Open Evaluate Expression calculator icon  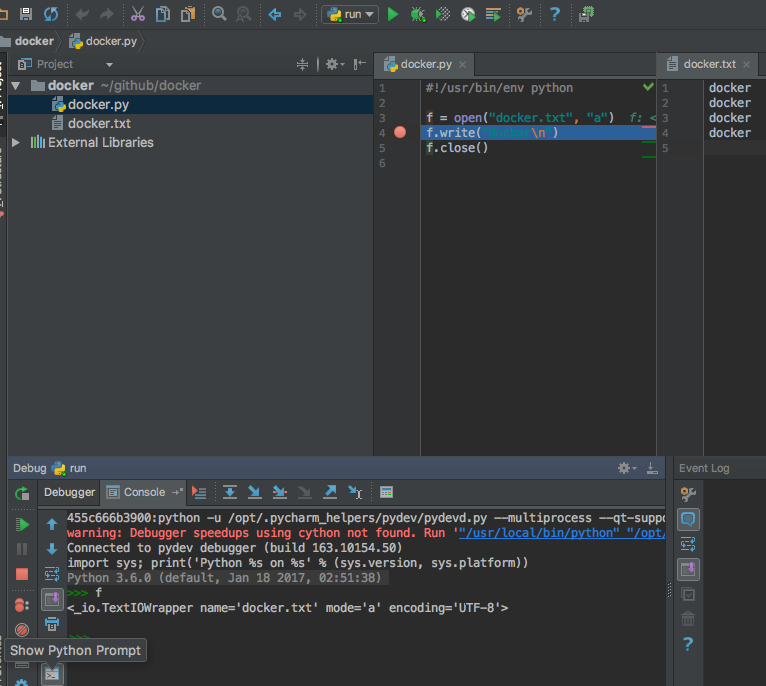tap(386, 492)
